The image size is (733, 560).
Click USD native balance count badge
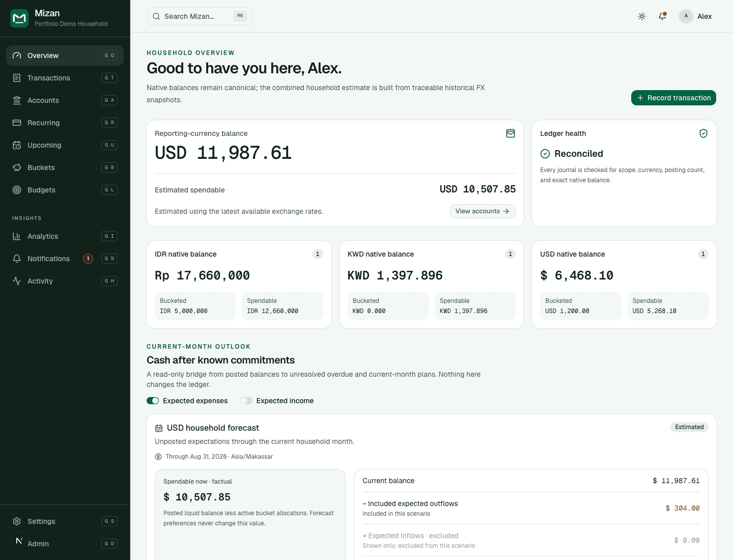pos(703,254)
